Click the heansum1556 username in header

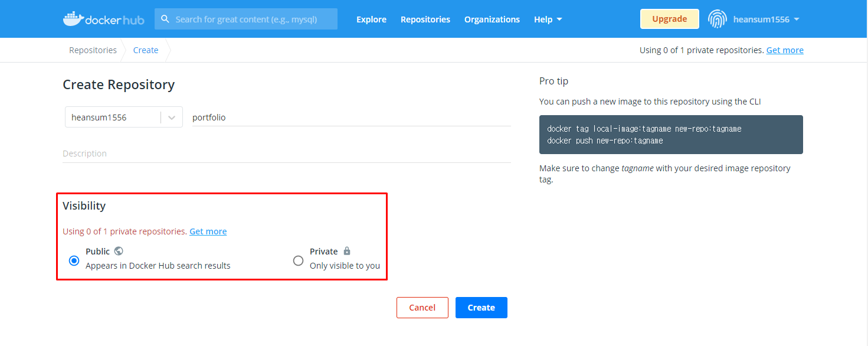(x=761, y=19)
